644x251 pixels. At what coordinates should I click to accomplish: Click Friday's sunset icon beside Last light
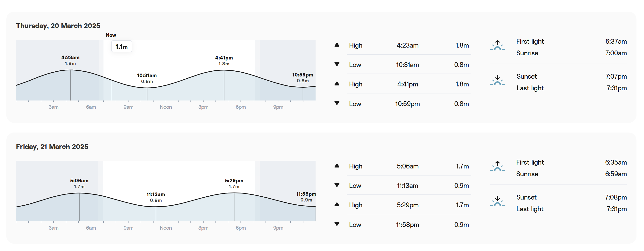[497, 201]
